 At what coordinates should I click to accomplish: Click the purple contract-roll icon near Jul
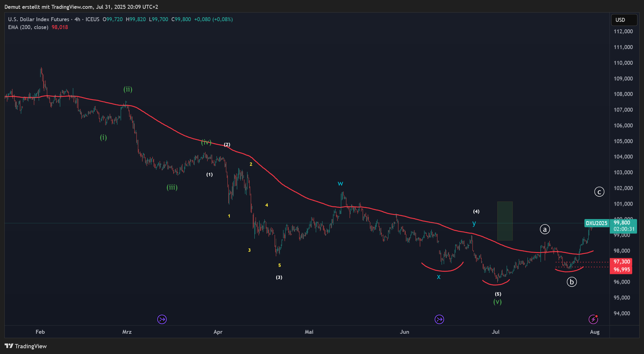[x=439, y=319]
